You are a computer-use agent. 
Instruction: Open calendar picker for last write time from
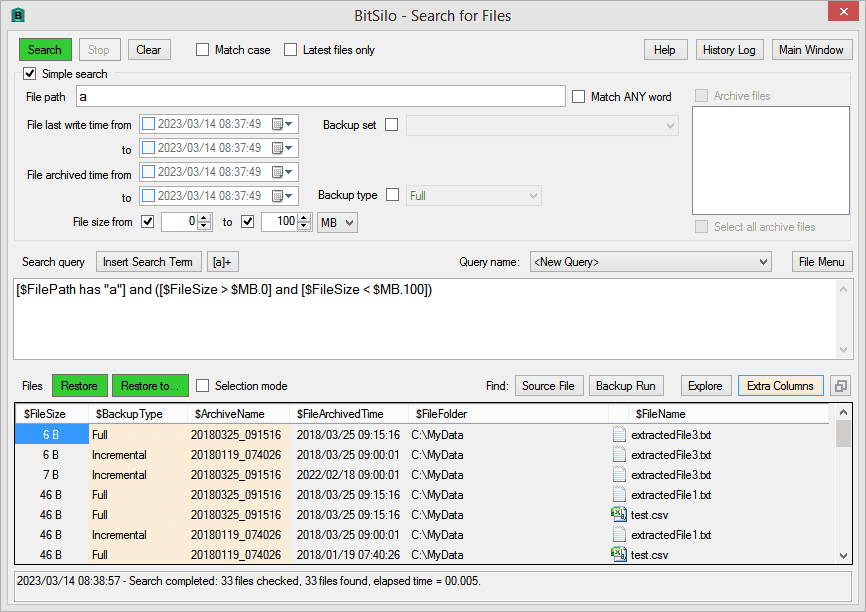click(282, 124)
